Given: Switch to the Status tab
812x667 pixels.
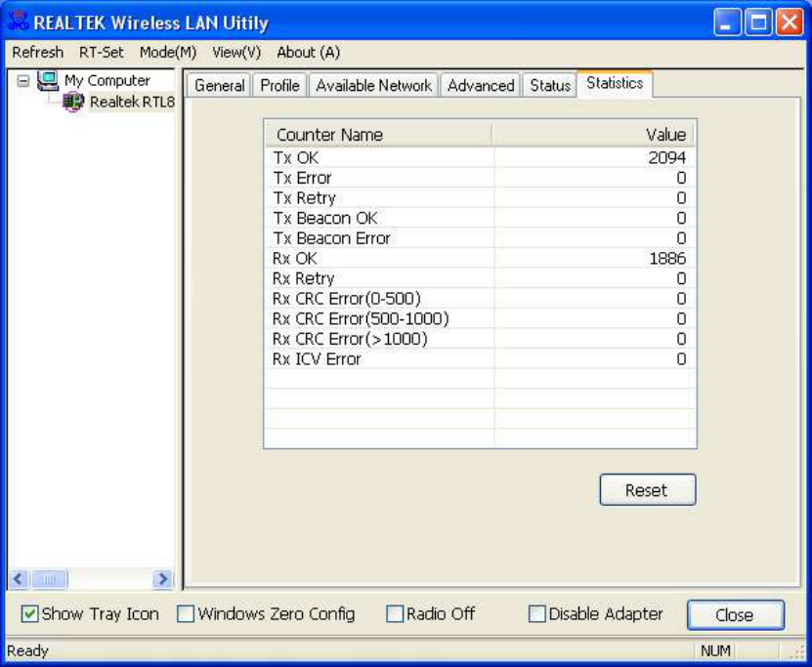Looking at the screenshot, I should (x=550, y=85).
